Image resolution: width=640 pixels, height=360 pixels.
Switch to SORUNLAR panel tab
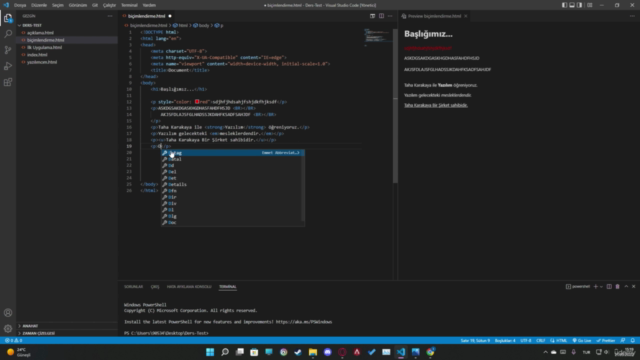tap(133, 287)
